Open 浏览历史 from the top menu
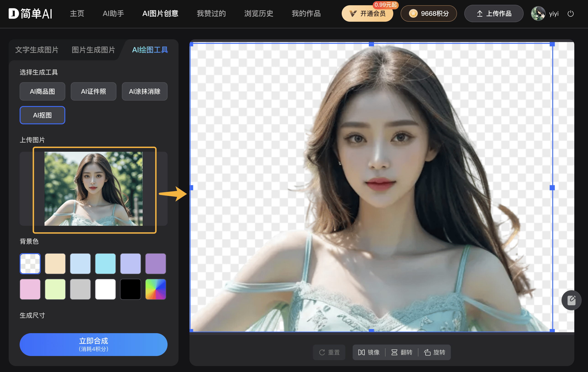Image resolution: width=588 pixels, height=372 pixels. [x=258, y=13]
